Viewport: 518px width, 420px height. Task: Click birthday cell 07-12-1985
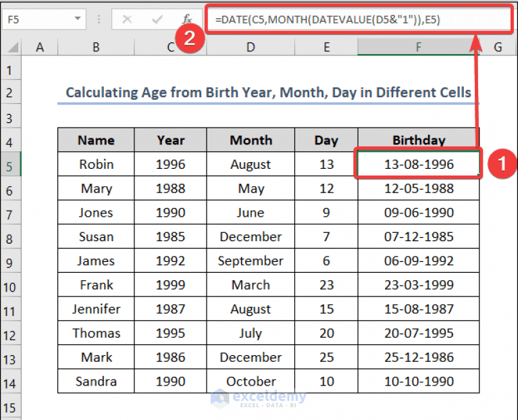419,236
